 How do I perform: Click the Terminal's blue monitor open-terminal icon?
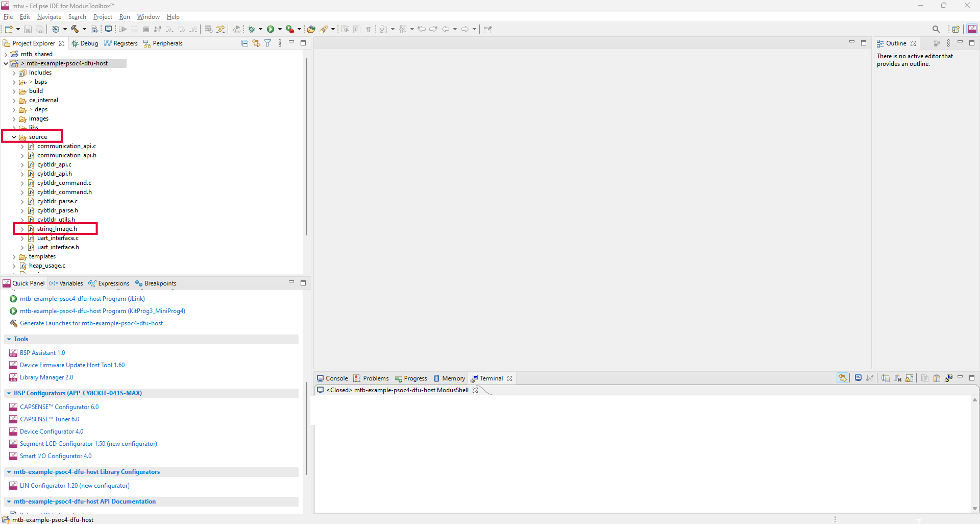click(x=858, y=378)
